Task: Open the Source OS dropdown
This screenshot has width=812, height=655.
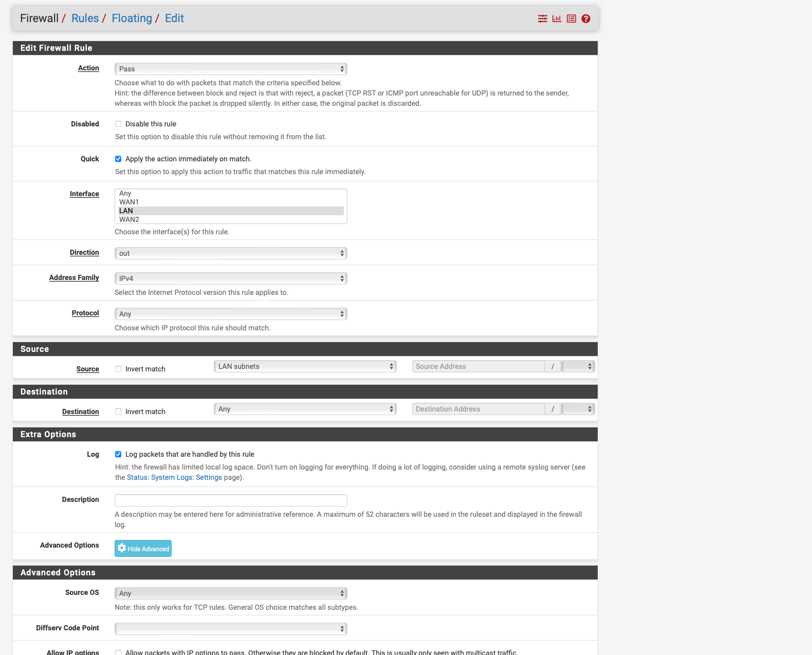Action: pyautogui.click(x=231, y=593)
